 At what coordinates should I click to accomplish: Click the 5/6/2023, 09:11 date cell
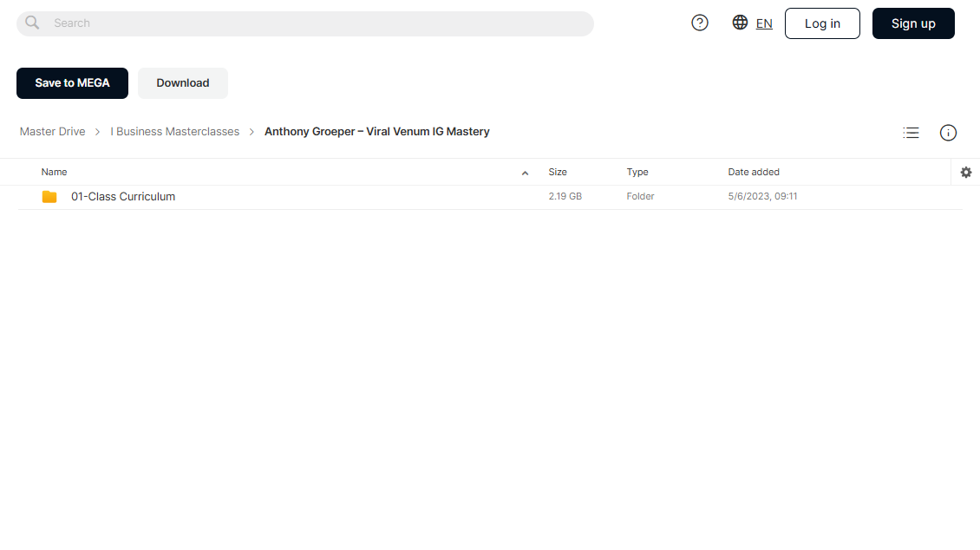coord(762,196)
